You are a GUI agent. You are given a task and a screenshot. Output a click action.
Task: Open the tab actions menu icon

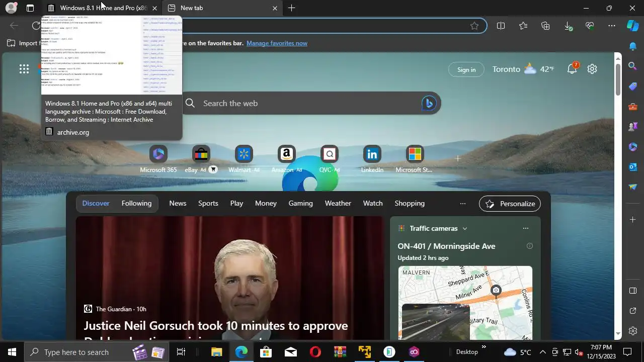30,8
